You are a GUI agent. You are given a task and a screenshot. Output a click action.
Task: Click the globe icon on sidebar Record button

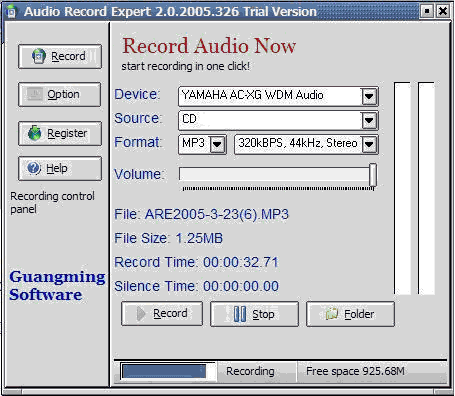(39, 56)
